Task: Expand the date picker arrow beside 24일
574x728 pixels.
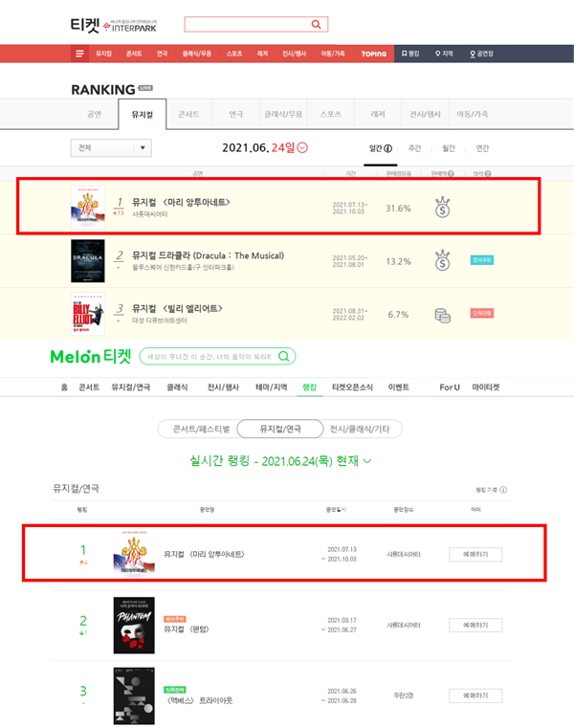Action: click(302, 147)
